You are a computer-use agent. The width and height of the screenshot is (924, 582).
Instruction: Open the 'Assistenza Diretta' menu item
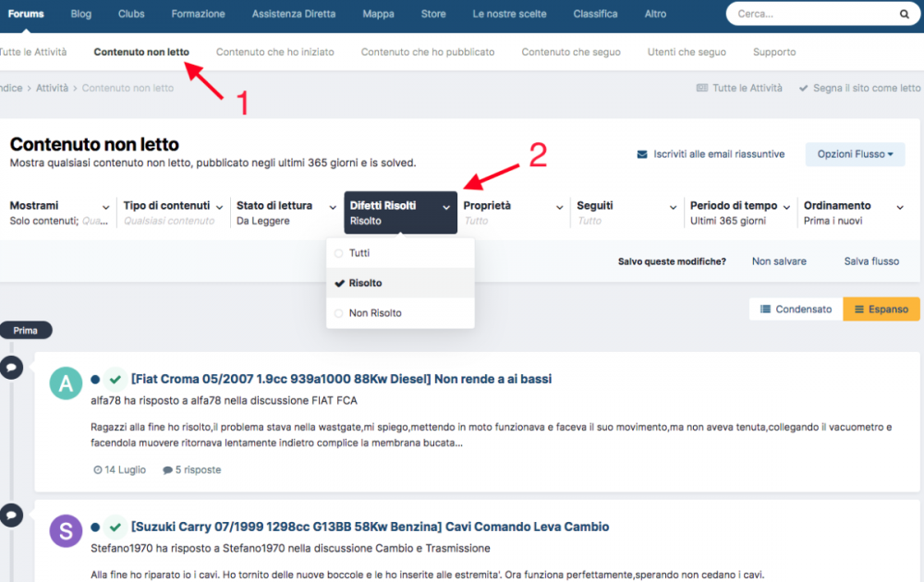tap(294, 14)
